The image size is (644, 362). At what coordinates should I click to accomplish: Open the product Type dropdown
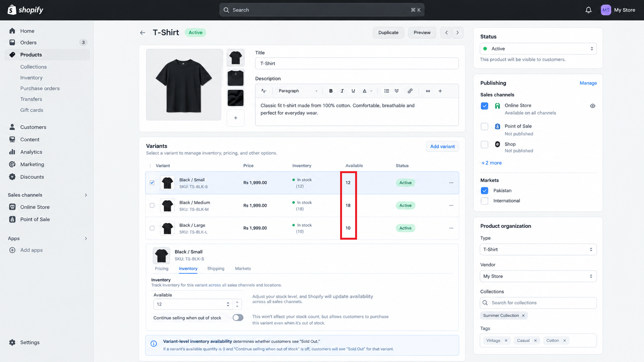(x=538, y=249)
